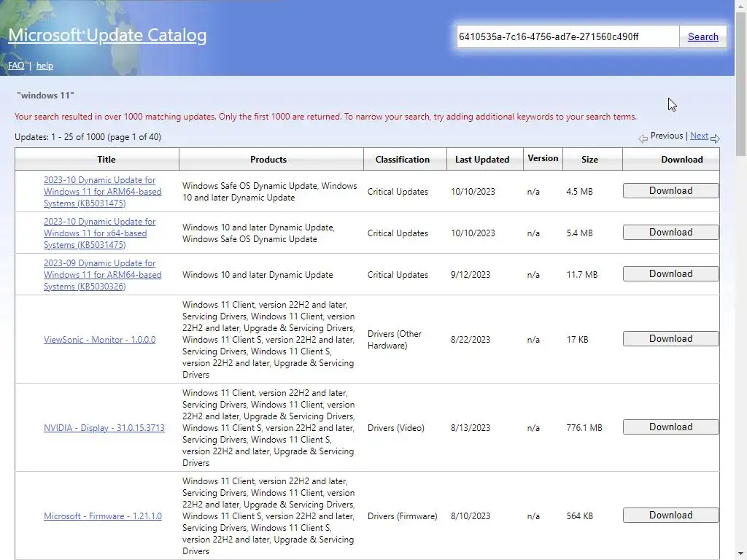Focus the search input field
This screenshot has height=560, width=747.
[568, 36]
